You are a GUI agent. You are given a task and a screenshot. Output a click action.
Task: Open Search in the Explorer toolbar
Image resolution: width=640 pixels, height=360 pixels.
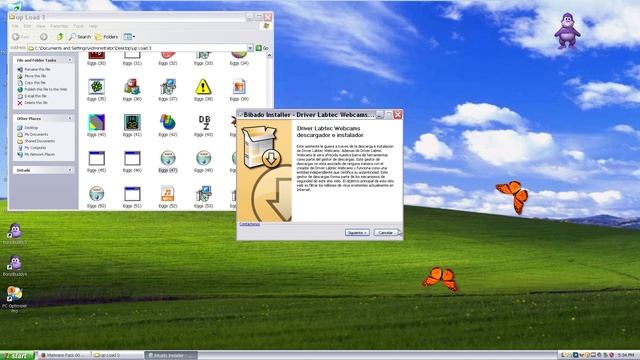[x=80, y=37]
